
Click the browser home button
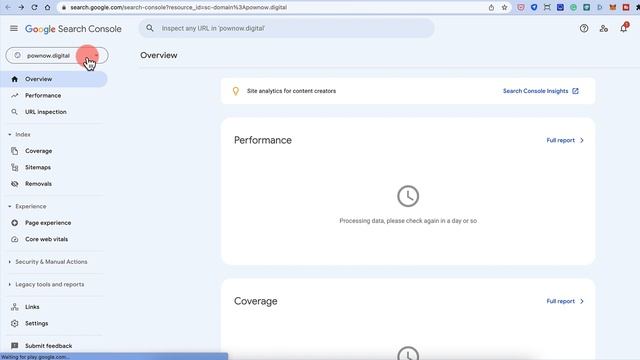click(47, 7)
